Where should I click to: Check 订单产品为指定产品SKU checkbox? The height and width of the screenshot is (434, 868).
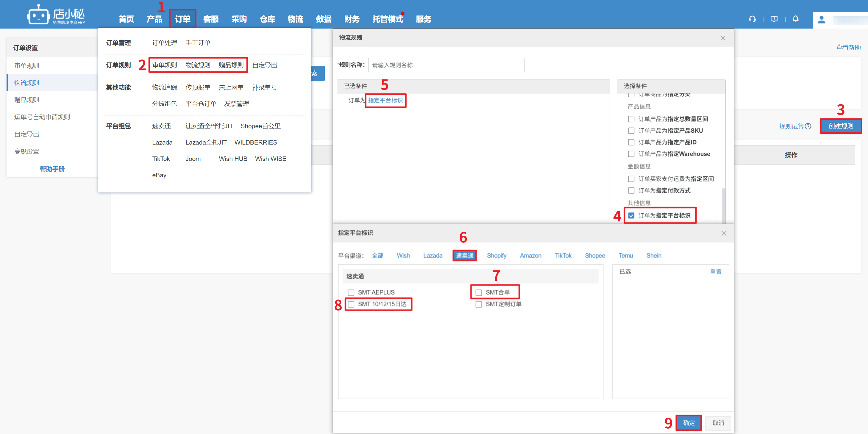631,131
